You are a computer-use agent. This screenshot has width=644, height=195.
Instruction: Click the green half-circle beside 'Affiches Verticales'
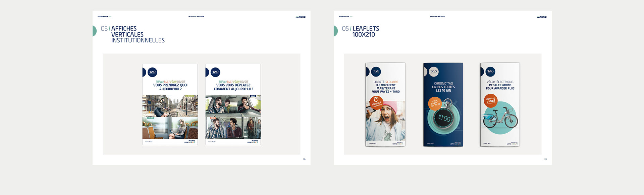95,31
